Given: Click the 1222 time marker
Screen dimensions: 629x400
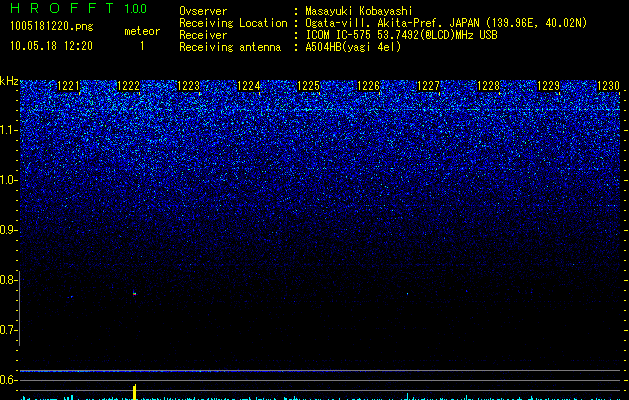Looking at the screenshot, I should 128,86.
